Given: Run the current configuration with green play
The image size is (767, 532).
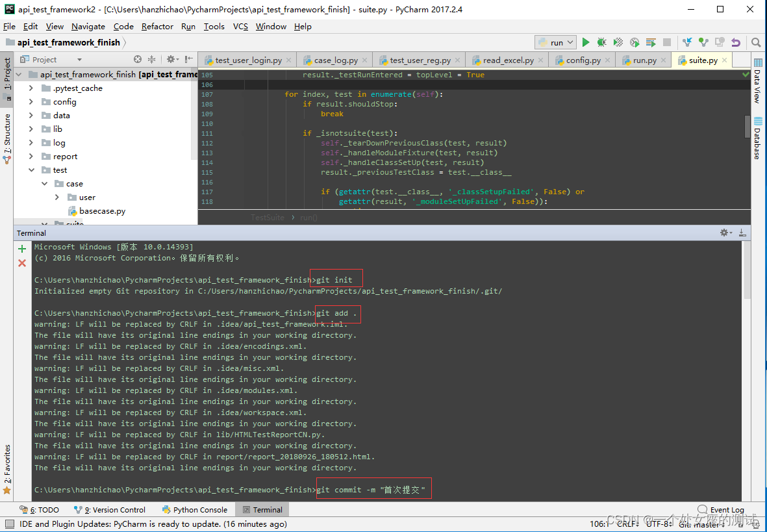Looking at the screenshot, I should point(586,43).
